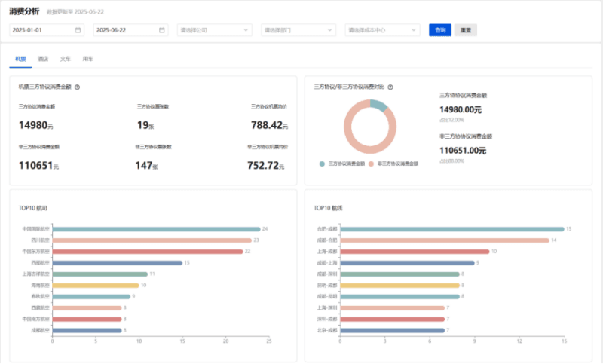The image size is (603, 364).
Task: Open the 火车 tab
Action: [66, 58]
